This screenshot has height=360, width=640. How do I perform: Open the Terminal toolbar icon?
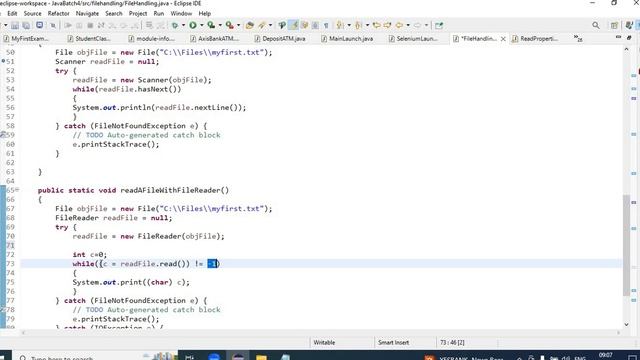click(40, 25)
